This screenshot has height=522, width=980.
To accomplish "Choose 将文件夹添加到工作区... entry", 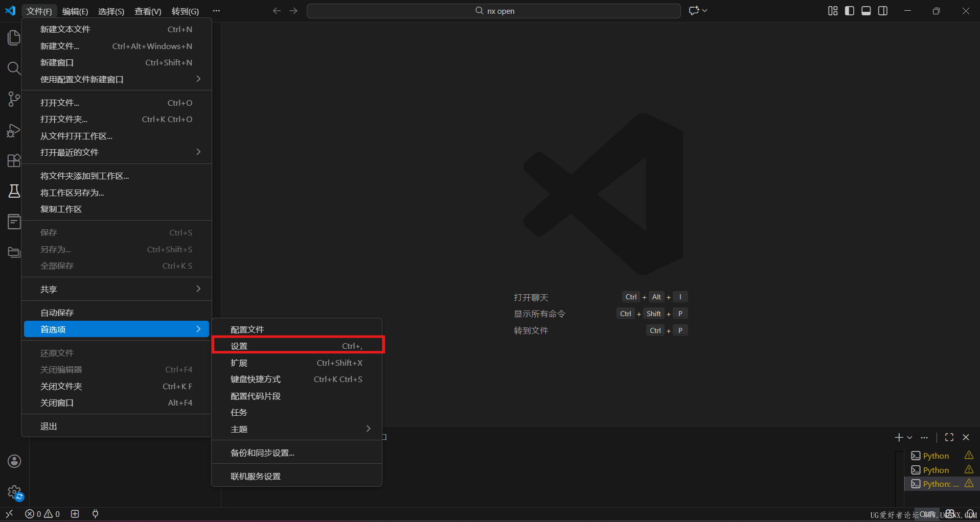I will [117, 176].
